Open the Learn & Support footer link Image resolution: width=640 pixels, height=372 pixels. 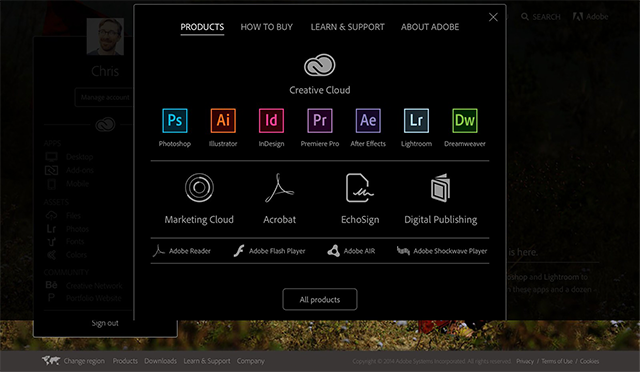[x=207, y=361]
